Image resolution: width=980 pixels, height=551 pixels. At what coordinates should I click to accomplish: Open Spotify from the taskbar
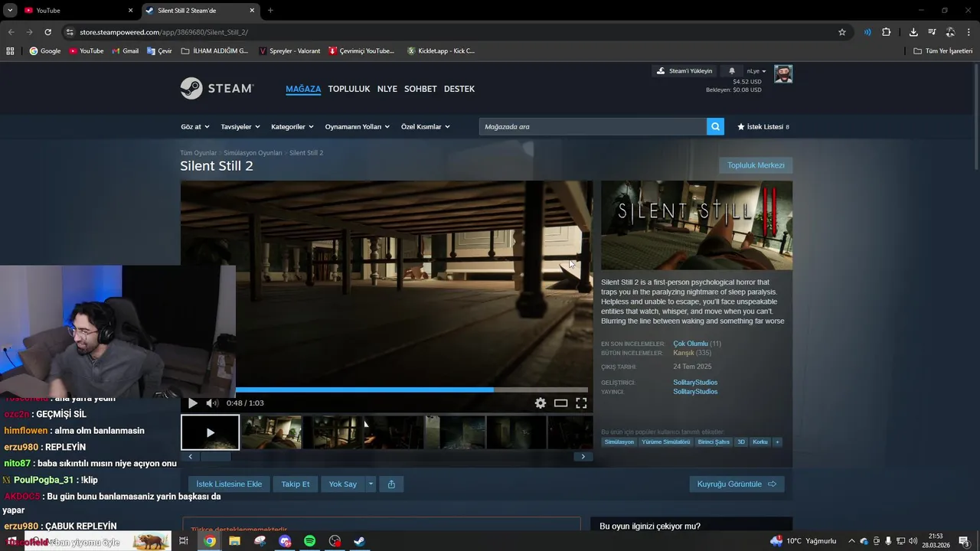tap(309, 541)
